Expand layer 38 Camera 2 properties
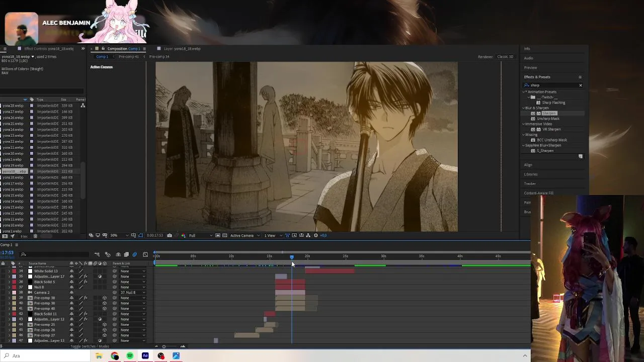This screenshot has width=644, height=362. [9, 293]
